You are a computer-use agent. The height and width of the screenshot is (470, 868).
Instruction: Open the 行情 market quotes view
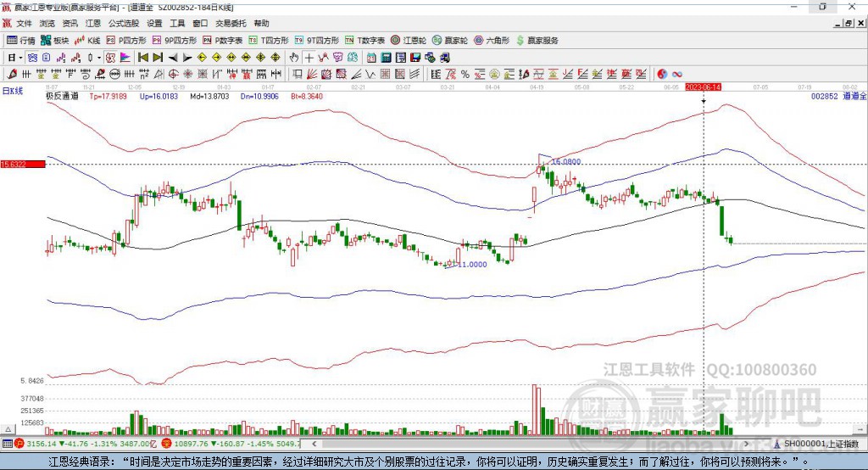point(21,41)
